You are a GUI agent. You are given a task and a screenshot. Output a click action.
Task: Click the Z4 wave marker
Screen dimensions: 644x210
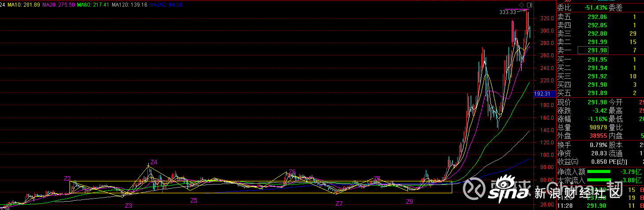(154, 162)
